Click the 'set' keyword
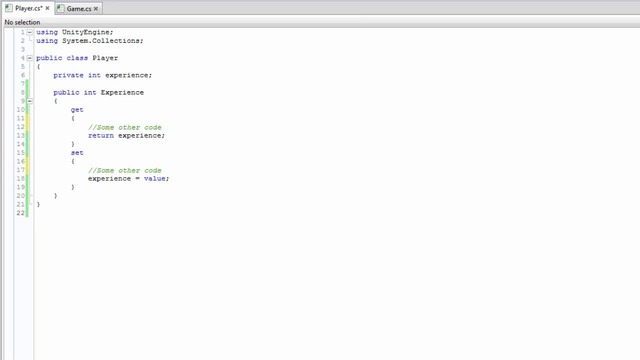Screen dimensions: 640x360 click(77, 153)
